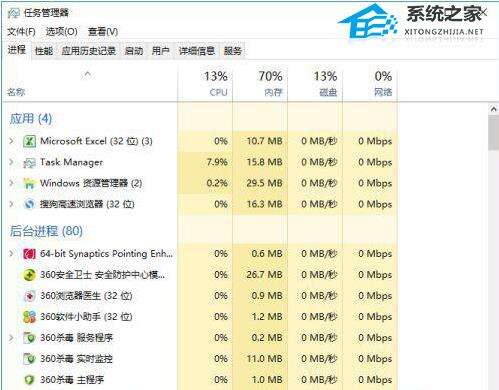Switch to the 启动 tab
Screen dimensions: 499x390
point(134,51)
